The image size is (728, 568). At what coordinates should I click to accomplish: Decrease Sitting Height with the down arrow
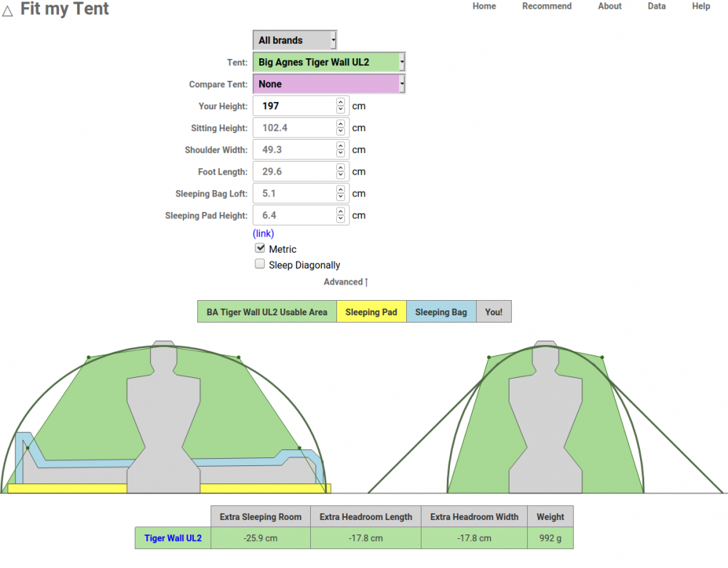[x=340, y=132]
